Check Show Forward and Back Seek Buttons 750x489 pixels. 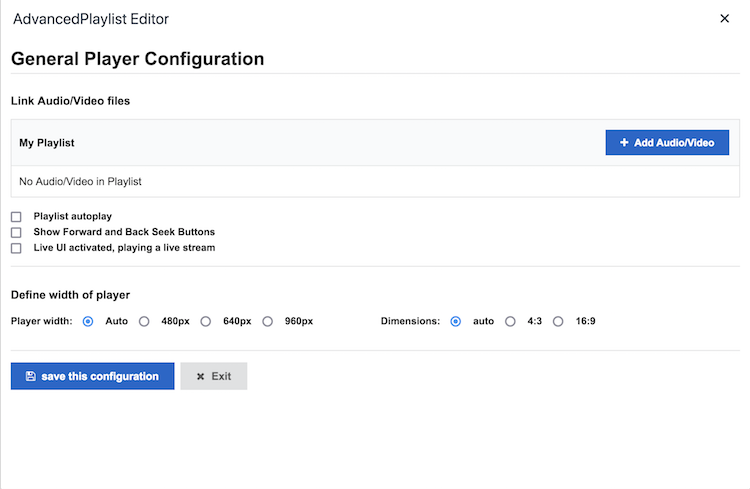(16, 233)
